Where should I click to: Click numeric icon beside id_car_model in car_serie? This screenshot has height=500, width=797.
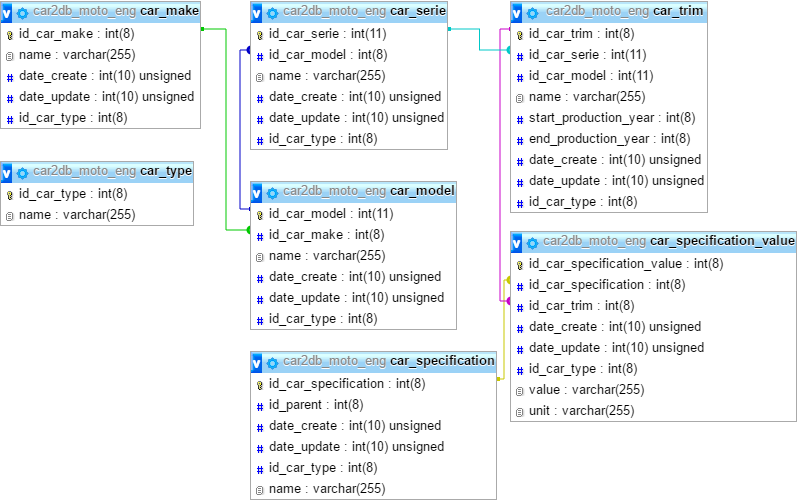pyautogui.click(x=260, y=56)
